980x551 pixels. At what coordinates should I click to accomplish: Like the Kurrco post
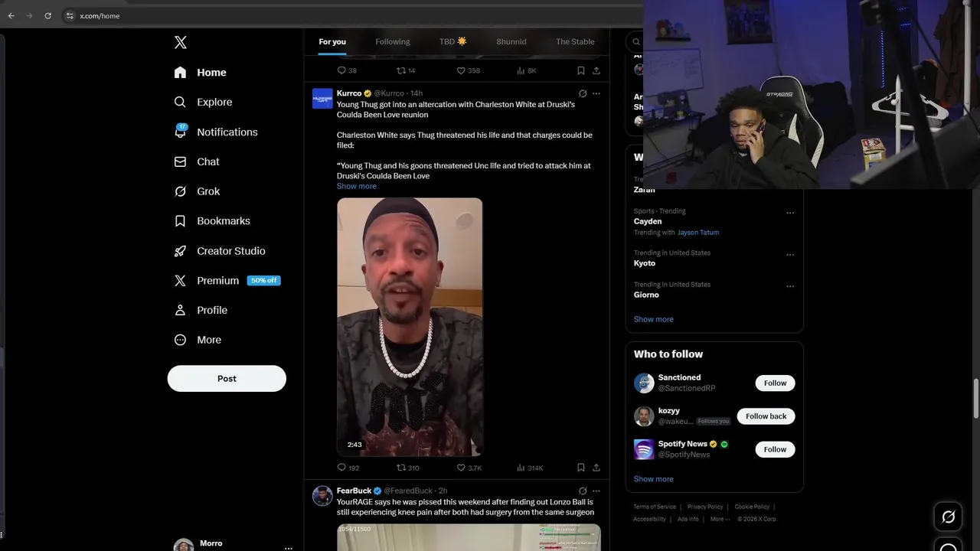click(x=461, y=468)
